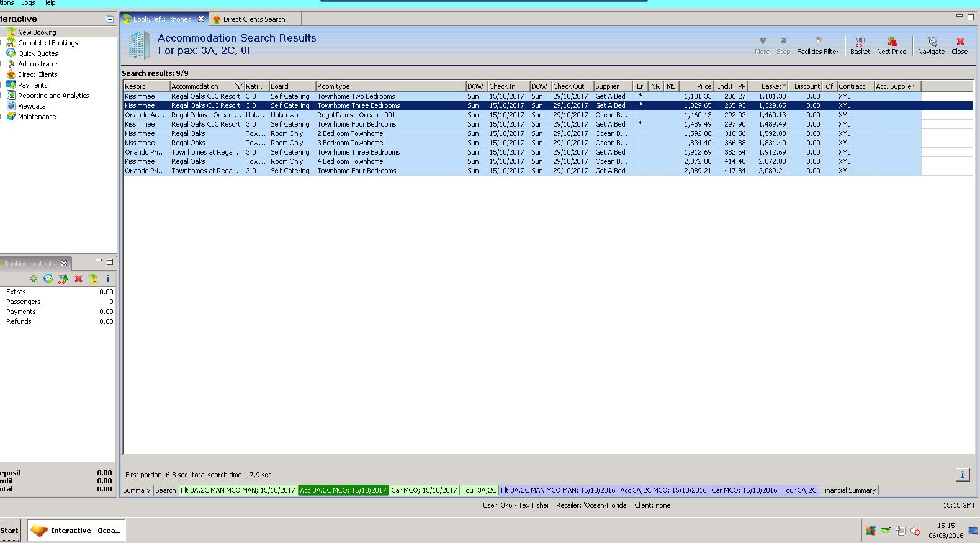Show Nett Price for results
Viewport: 980px width, 543px height.
(x=891, y=45)
